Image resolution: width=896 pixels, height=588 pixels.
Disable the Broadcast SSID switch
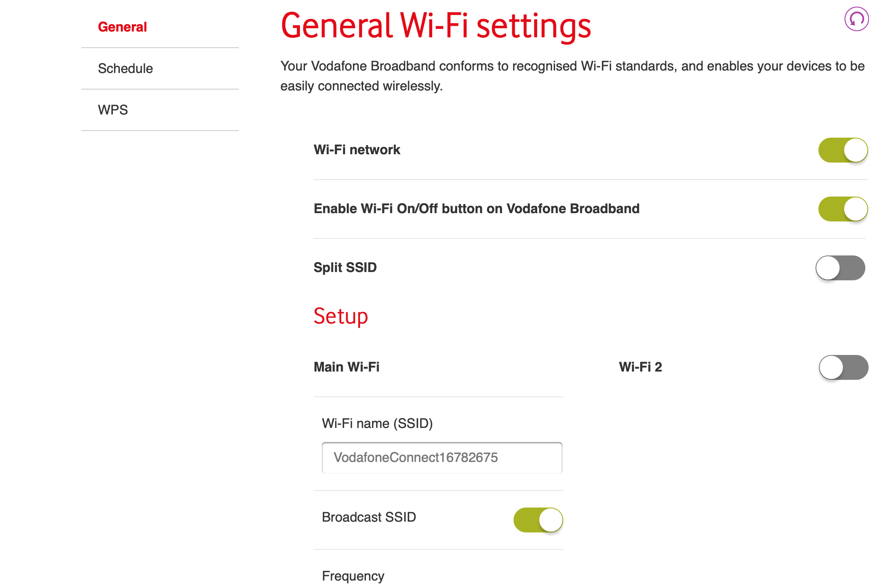(x=538, y=520)
